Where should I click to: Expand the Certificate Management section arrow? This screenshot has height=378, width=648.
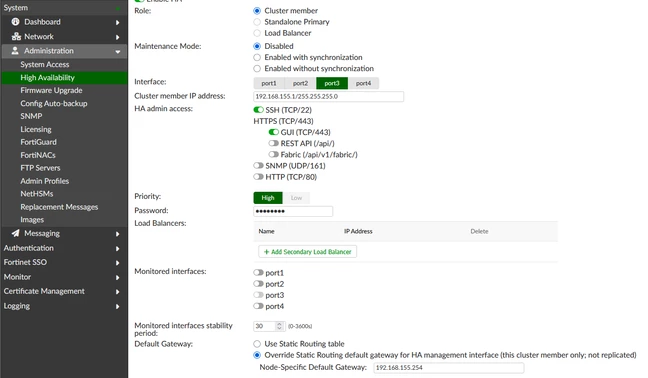(x=117, y=292)
